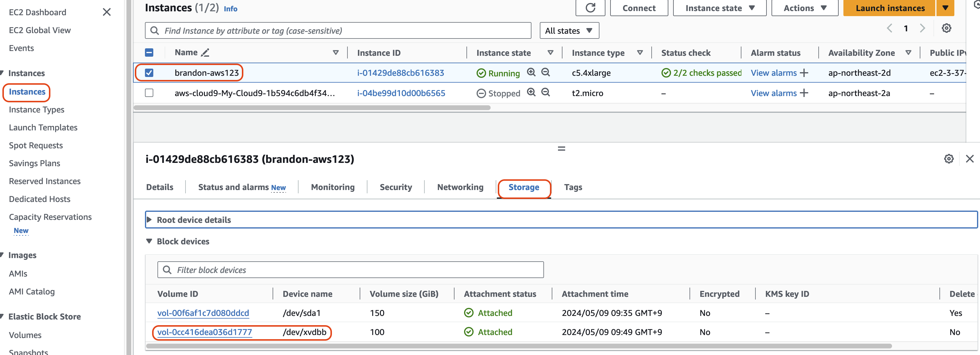Screen dimensions: 980x355
Task: Open the Instance state dropdown button
Action: (719, 8)
